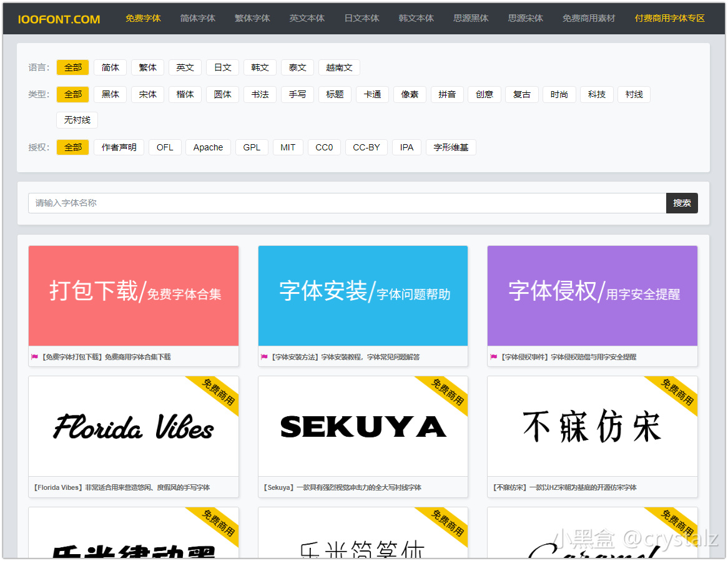The image size is (728, 561).
Task: Choose the 宋体 font type filter
Action: coord(147,94)
